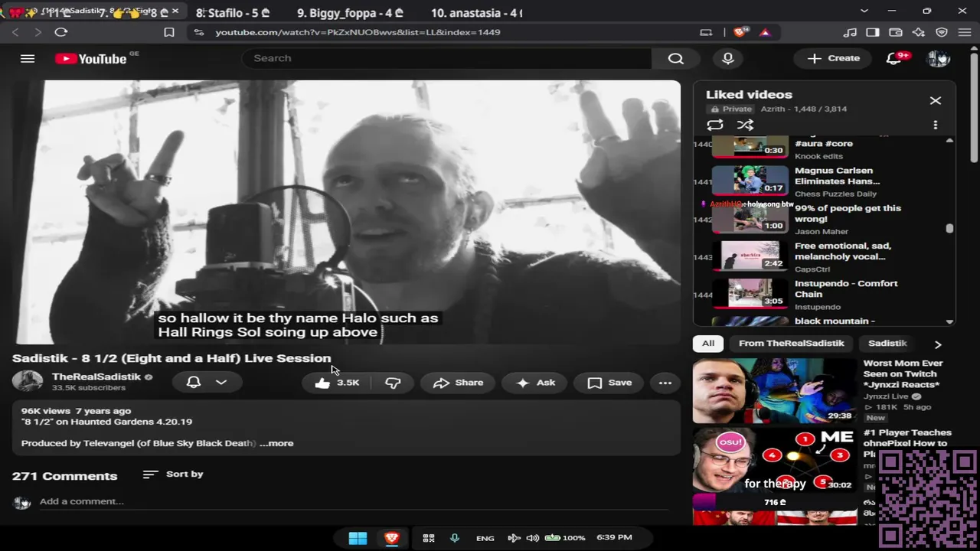
Task: Open Brave VPN shield icon
Action: click(x=942, y=32)
